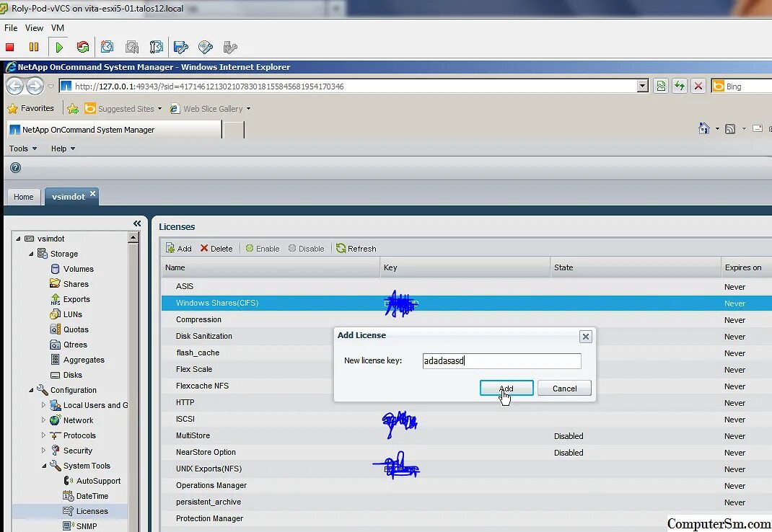Click the IE Home icon
The width and height of the screenshot is (772, 532).
704,128
